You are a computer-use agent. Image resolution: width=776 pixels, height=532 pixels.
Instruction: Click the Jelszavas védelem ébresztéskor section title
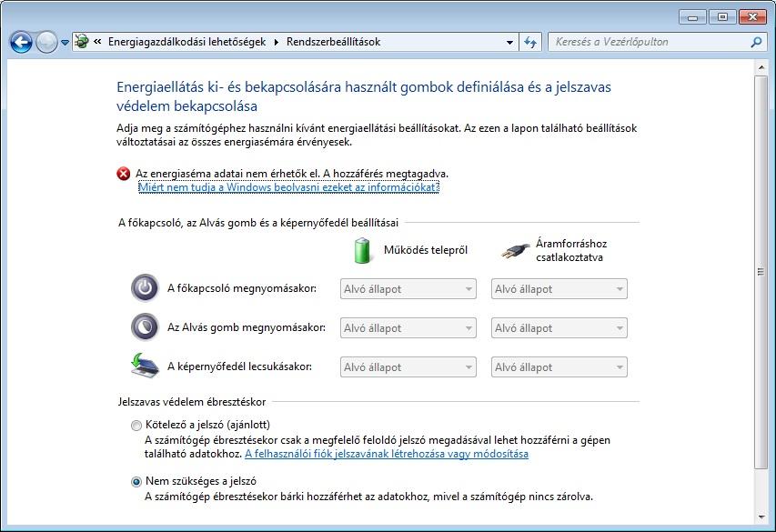coord(192,402)
